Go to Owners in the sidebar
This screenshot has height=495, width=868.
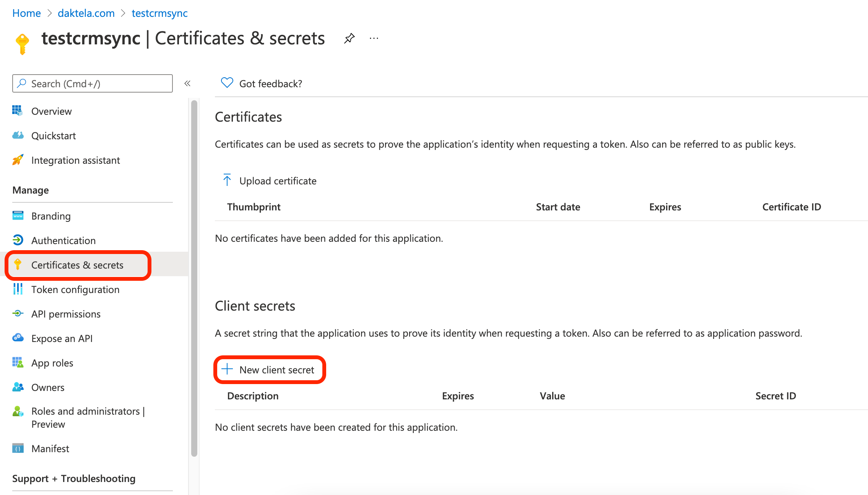(48, 388)
